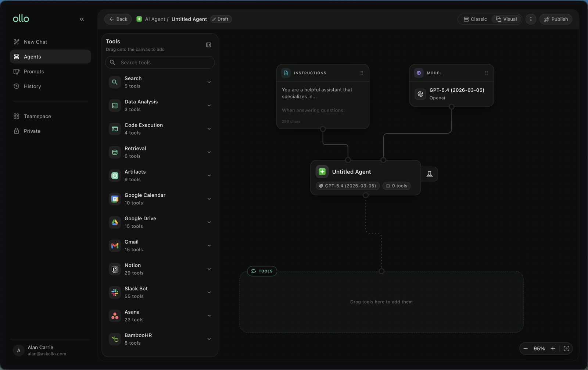Expand the Notion tools chevron

click(x=209, y=269)
